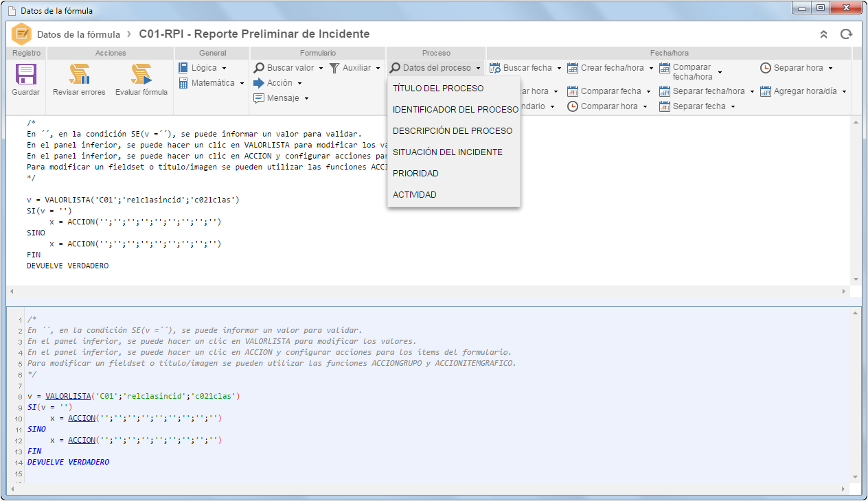Click ACCION link on line 10
Image resolution: width=868 pixels, height=501 pixels.
point(82,418)
